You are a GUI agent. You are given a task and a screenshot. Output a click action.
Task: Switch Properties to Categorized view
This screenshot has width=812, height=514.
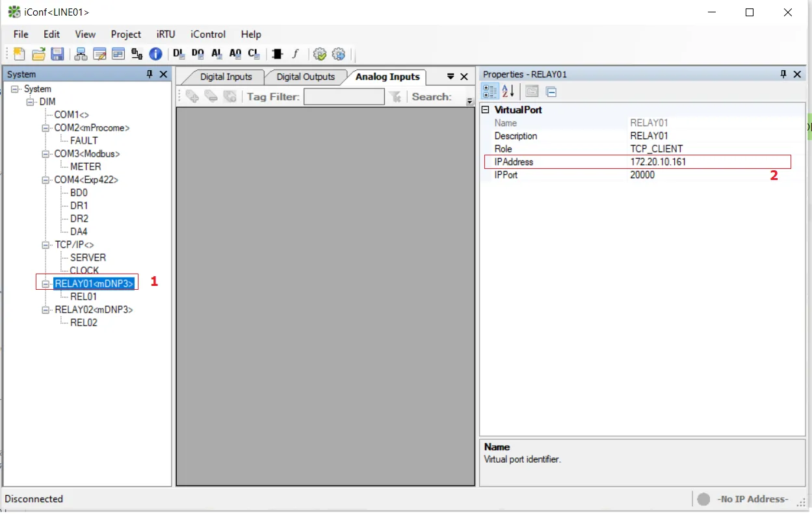tap(490, 91)
